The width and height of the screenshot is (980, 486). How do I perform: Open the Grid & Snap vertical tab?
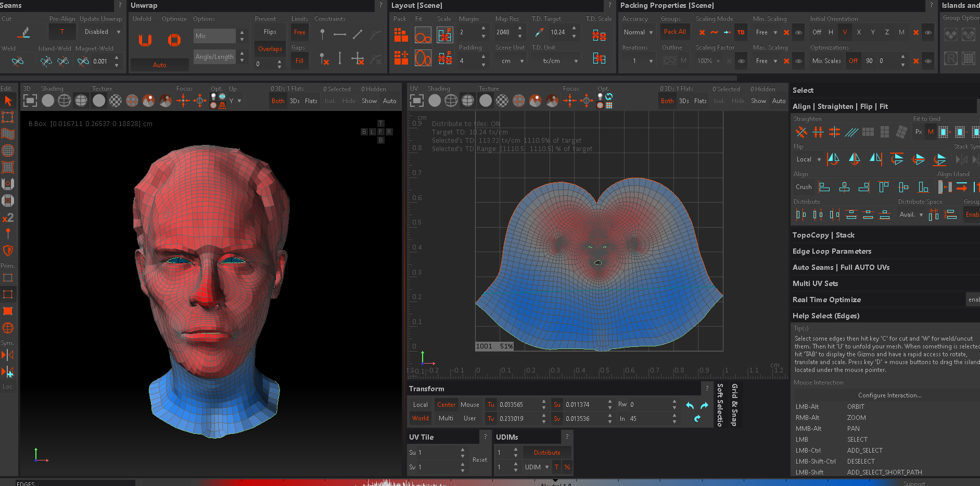coord(734,405)
